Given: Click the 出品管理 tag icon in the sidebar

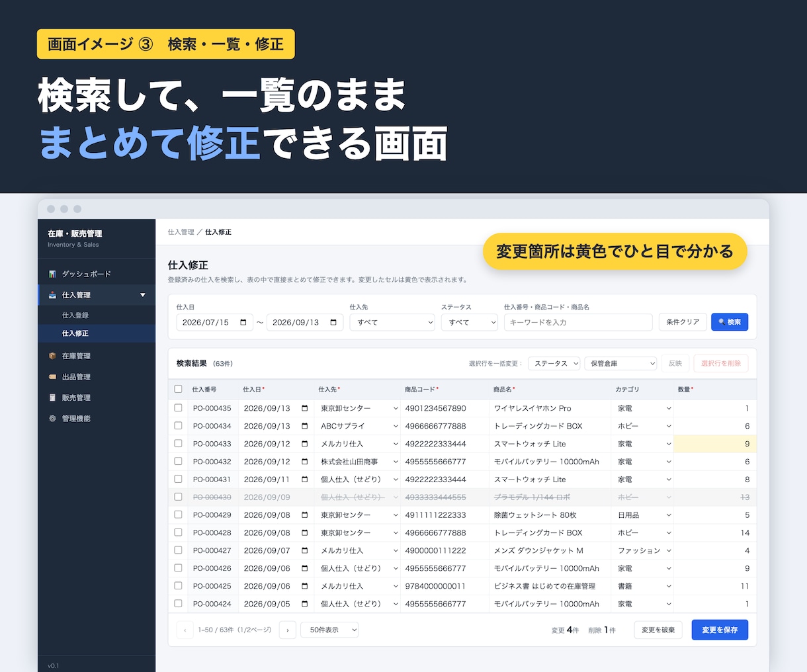Looking at the screenshot, I should tap(52, 377).
